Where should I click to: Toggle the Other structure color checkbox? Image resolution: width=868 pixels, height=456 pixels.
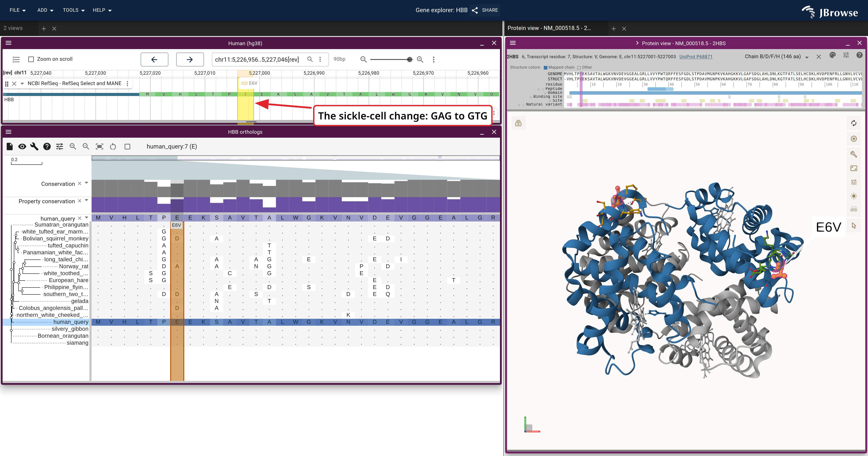coord(579,68)
